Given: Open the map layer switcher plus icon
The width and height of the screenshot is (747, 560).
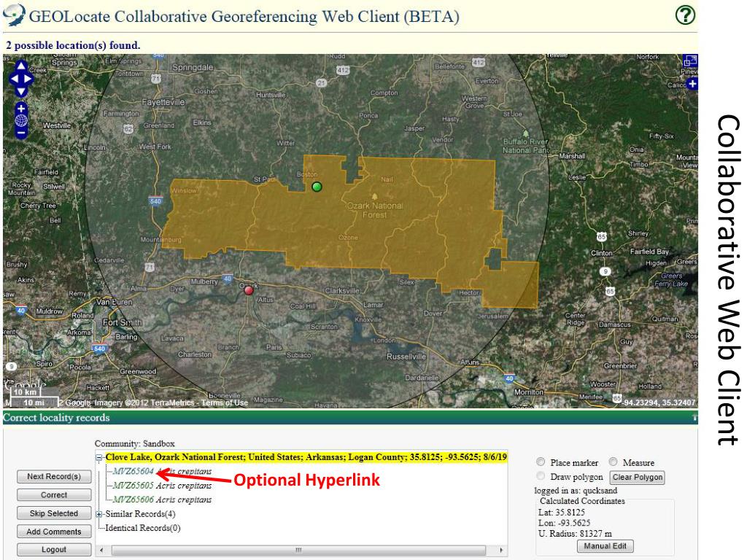Looking at the screenshot, I should [x=692, y=84].
